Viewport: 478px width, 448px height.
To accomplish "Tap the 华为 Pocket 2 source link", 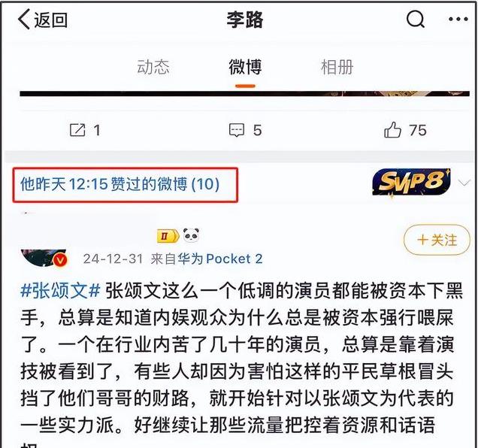I will tap(220, 259).
